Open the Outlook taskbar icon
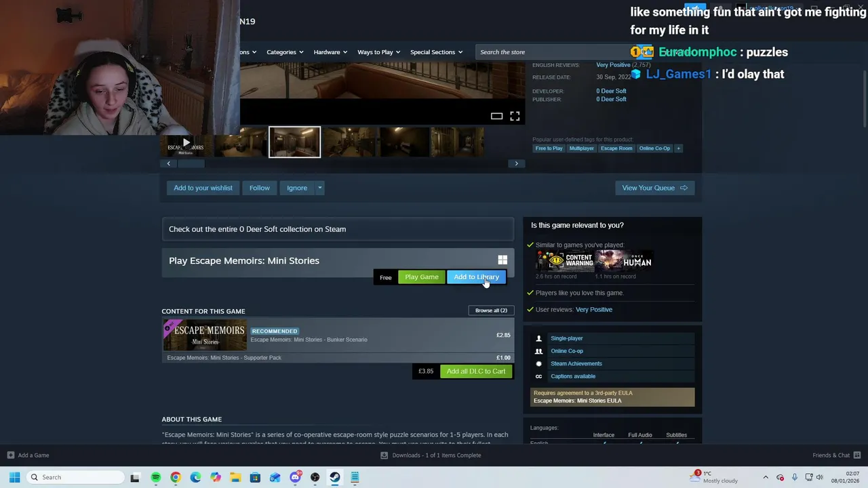This screenshot has width=868, height=488. point(275,477)
